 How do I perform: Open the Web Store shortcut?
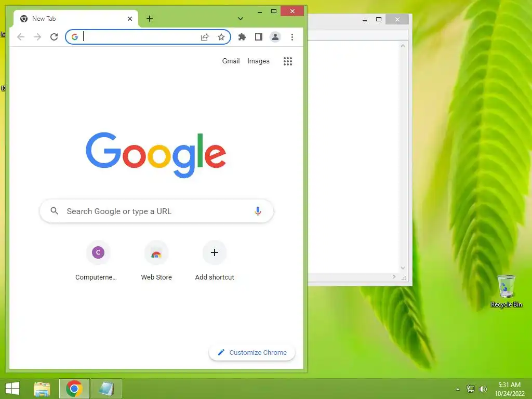point(156,261)
